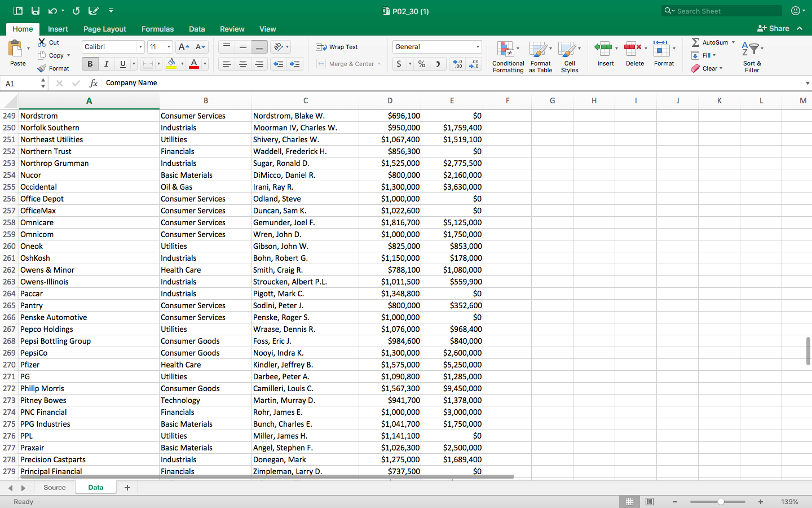Toggle Underline formatting

pos(122,64)
